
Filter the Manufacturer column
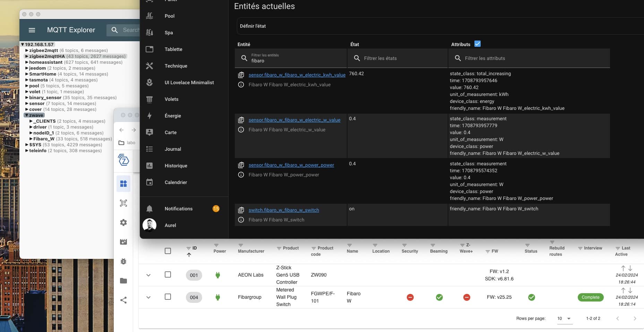[241, 245]
